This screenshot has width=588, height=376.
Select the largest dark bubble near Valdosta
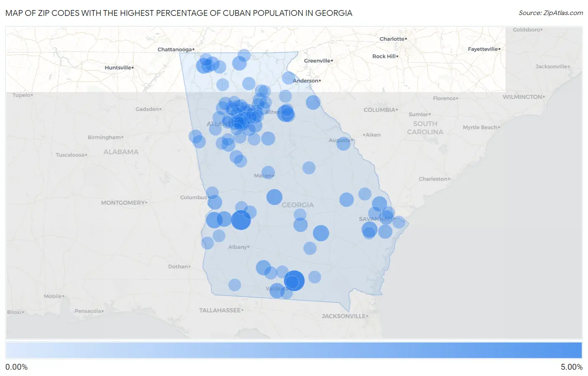pyautogui.click(x=294, y=281)
